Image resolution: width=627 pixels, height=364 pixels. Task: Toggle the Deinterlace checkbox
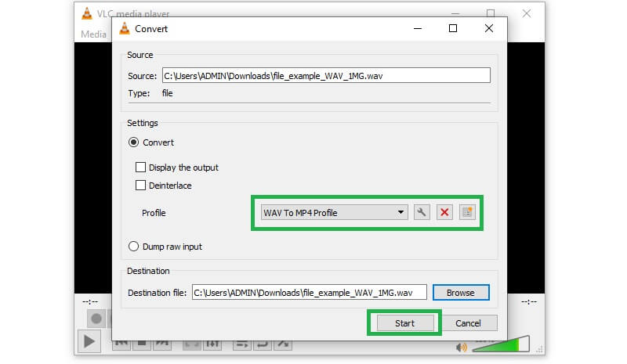click(x=141, y=186)
